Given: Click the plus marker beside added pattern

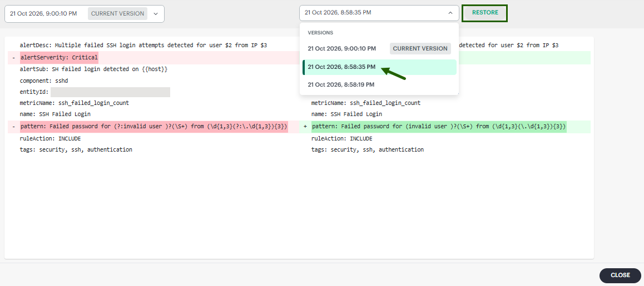Looking at the screenshot, I should 305,127.
